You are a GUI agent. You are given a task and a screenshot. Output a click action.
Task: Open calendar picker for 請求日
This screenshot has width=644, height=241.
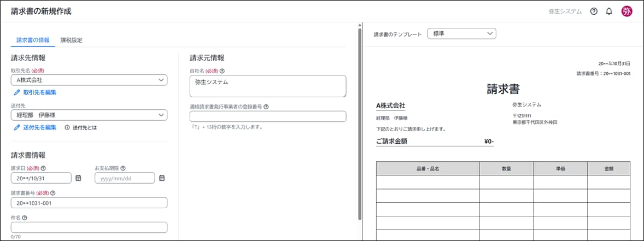[78, 178]
